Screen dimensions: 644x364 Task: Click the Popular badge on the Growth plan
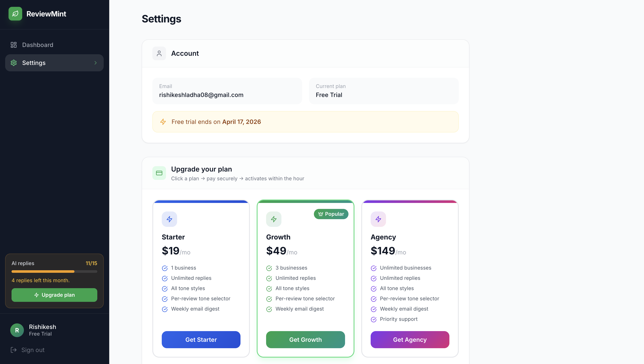[x=331, y=214]
